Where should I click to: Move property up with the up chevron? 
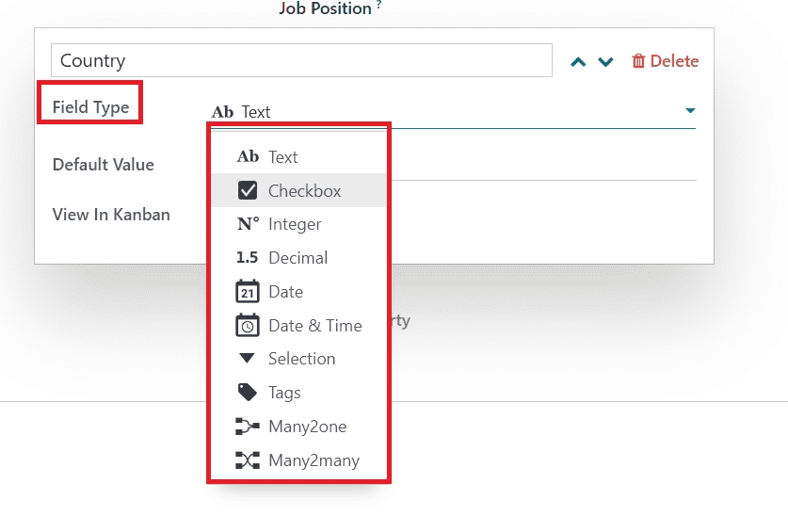578,62
